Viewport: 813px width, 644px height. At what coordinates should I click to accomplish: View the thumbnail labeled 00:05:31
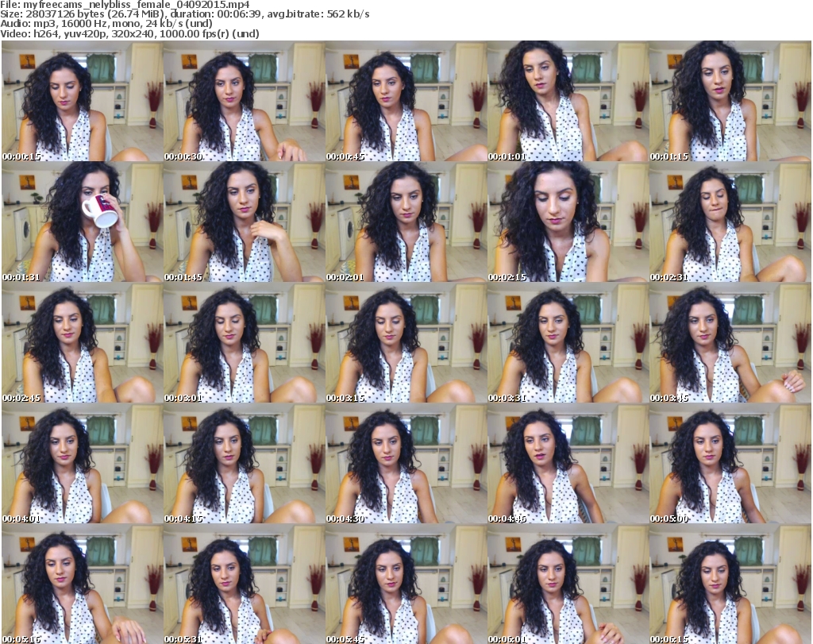[244, 584]
